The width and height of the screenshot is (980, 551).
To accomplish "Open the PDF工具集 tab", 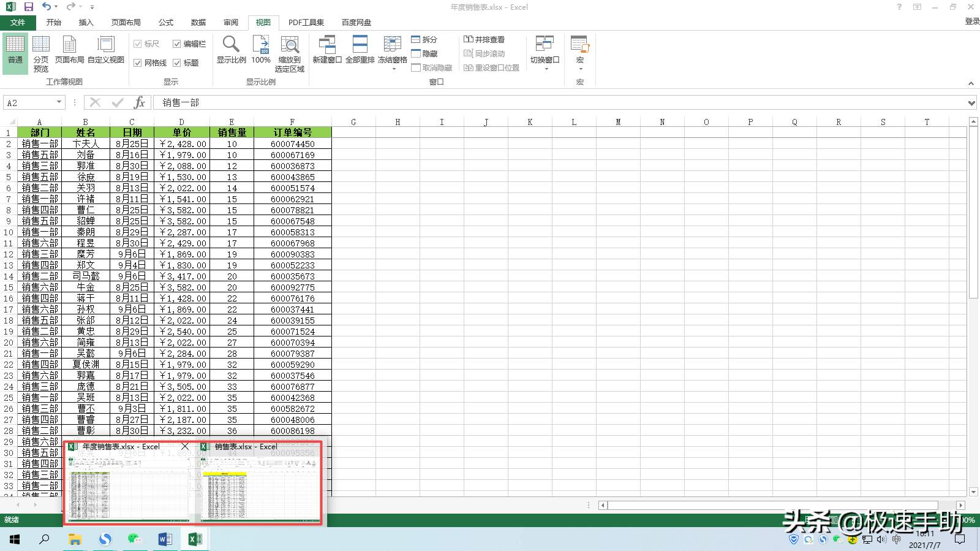I will click(x=306, y=22).
